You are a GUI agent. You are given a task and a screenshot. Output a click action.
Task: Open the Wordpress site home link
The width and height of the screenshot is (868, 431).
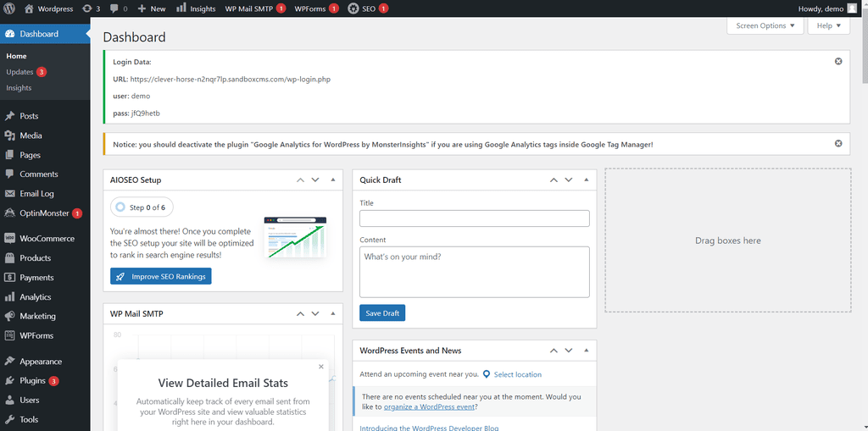click(x=48, y=8)
